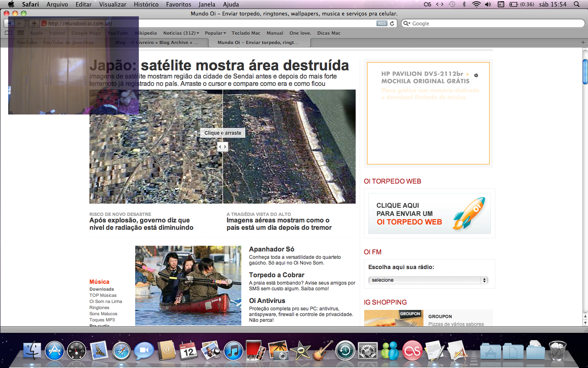This screenshot has width=588, height=368.
Task: Go forward with the forward arrow
Action: coord(20,23)
